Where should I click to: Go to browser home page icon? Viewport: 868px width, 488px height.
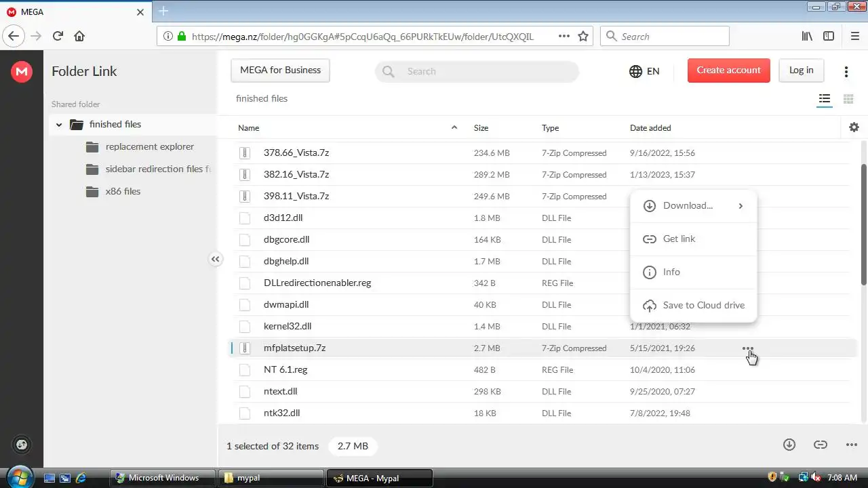click(79, 37)
